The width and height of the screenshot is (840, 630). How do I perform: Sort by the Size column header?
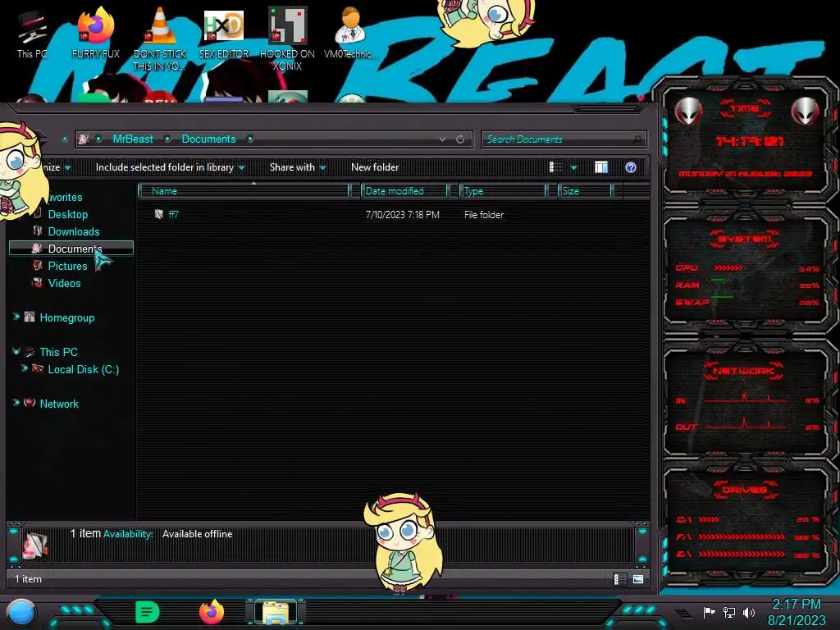(x=585, y=190)
